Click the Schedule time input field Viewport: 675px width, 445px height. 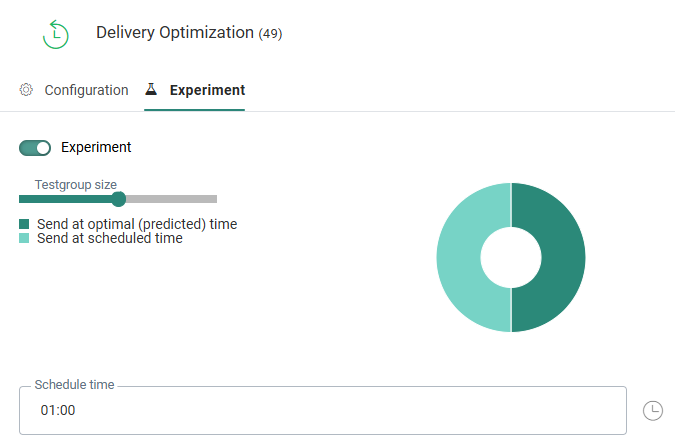click(322, 410)
